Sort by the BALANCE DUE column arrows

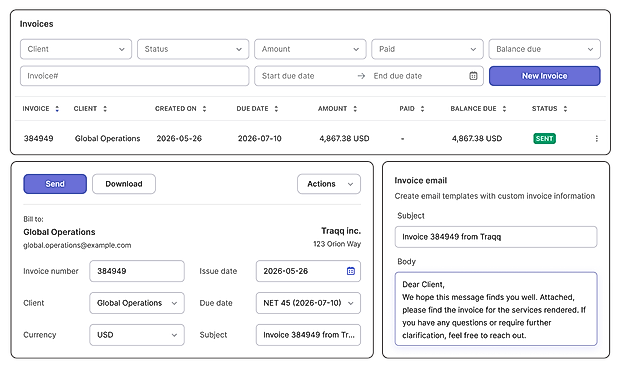[x=504, y=109]
